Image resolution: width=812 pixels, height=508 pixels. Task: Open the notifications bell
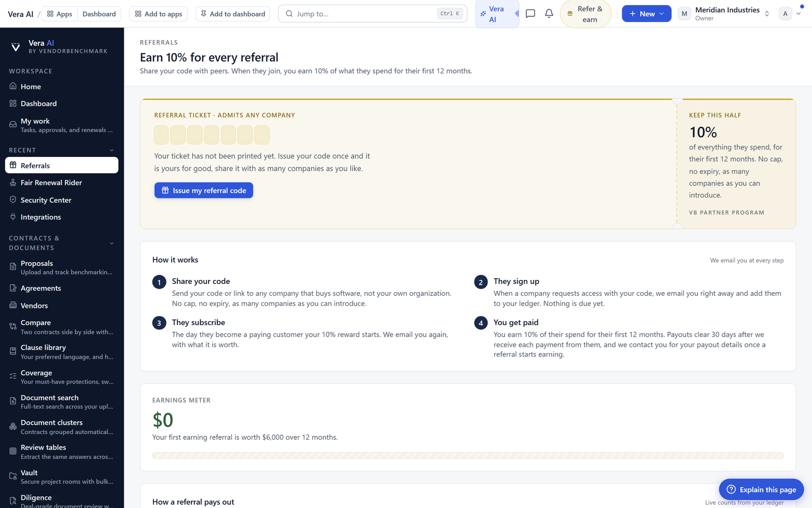[x=549, y=14]
